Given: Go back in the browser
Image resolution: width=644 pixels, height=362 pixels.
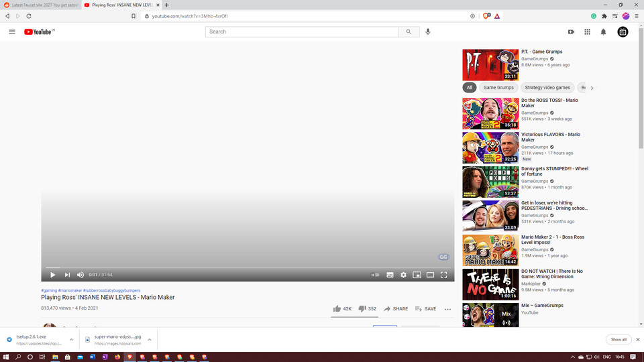Looking at the screenshot, I should 7,16.
